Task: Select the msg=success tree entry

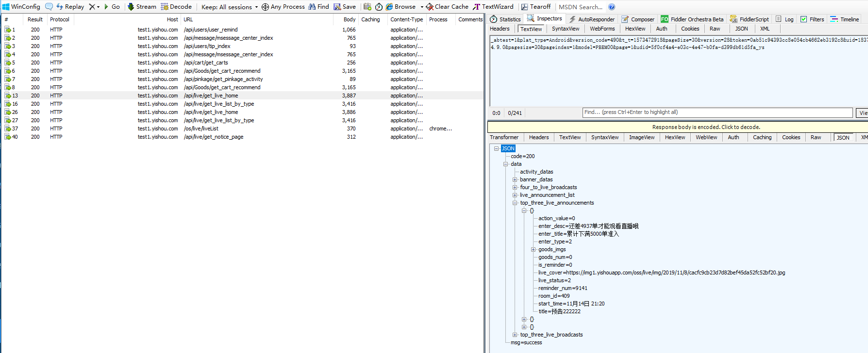Action: click(x=526, y=342)
